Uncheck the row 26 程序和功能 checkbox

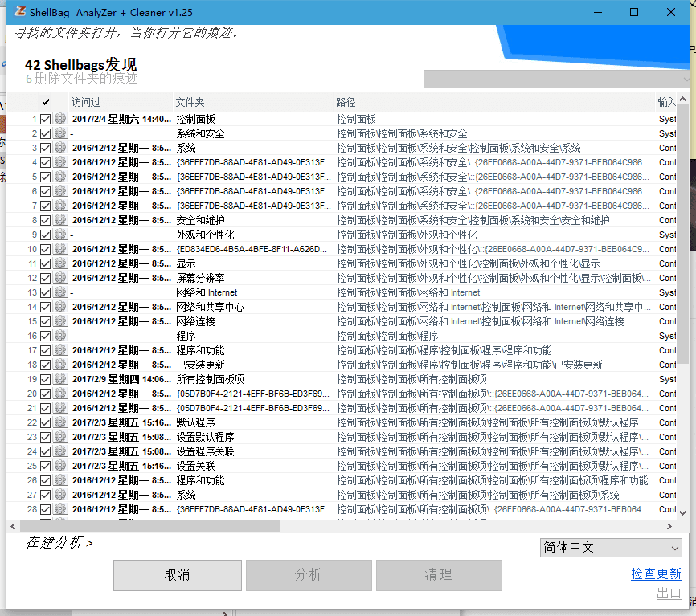click(45, 480)
